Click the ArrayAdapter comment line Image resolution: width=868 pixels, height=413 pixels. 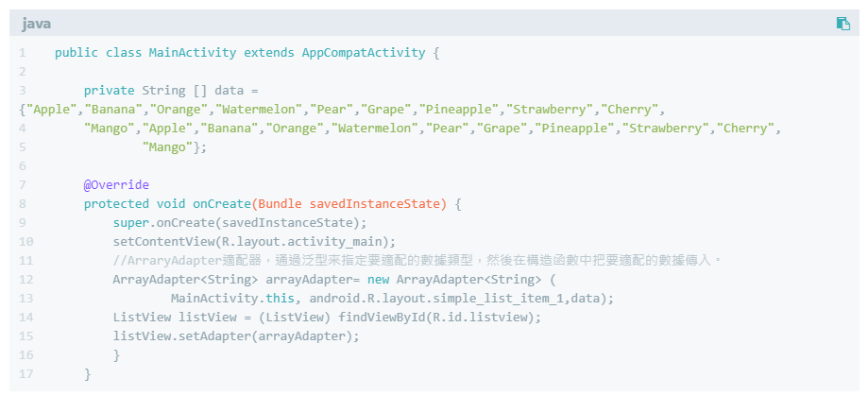tap(416, 261)
